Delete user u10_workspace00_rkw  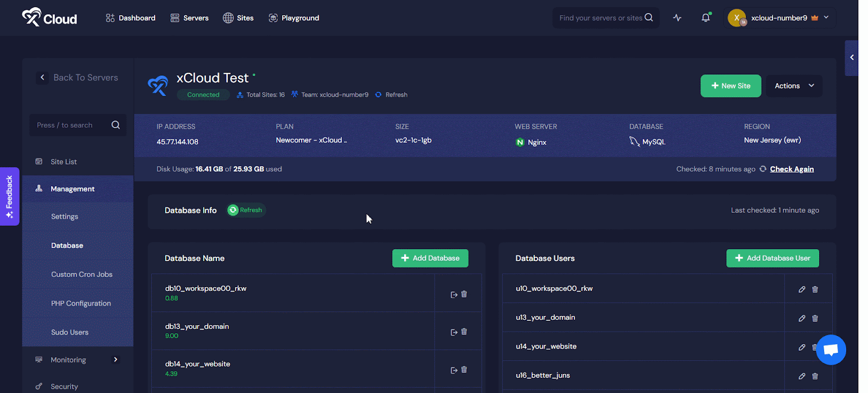(815, 289)
